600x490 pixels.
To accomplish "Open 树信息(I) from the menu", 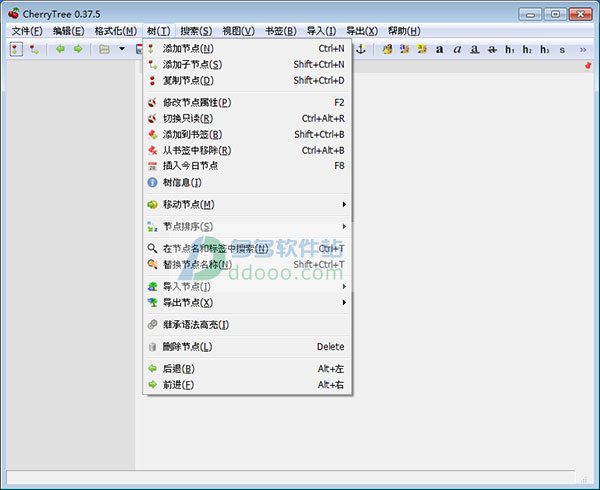I will click(x=247, y=182).
